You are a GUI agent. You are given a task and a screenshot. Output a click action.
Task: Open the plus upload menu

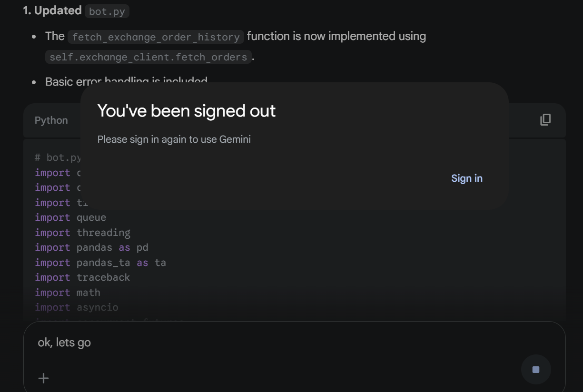click(x=43, y=378)
